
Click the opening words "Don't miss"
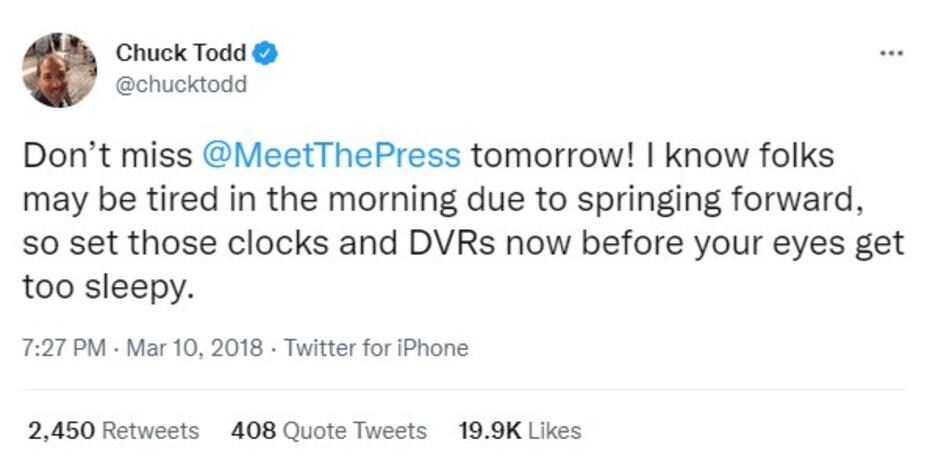pos(106,157)
